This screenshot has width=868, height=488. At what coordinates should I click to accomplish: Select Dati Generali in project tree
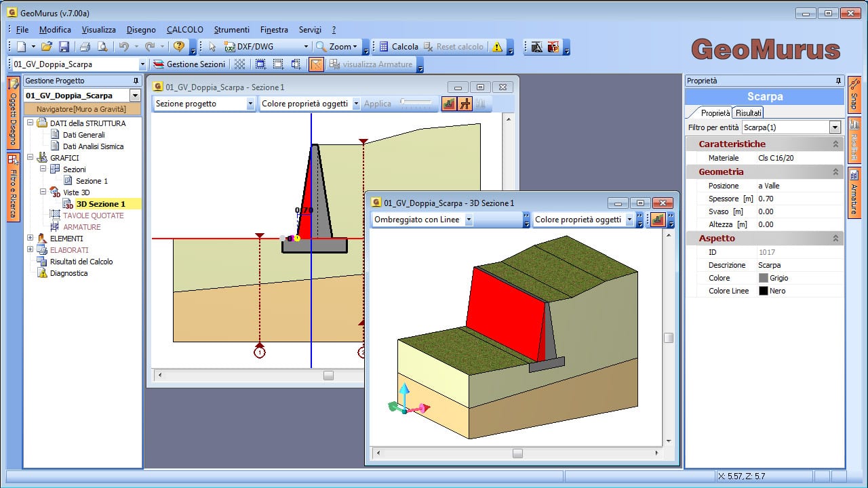[x=83, y=135]
